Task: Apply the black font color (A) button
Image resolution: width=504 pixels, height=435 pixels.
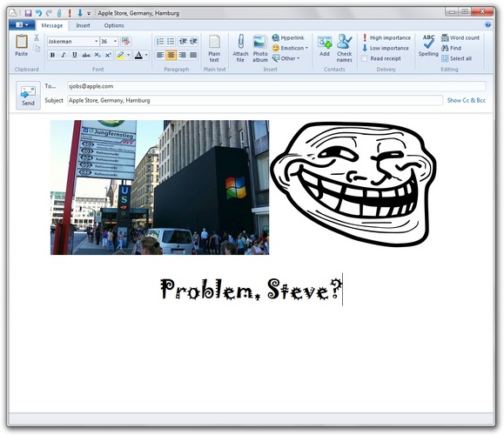Action: [138, 56]
